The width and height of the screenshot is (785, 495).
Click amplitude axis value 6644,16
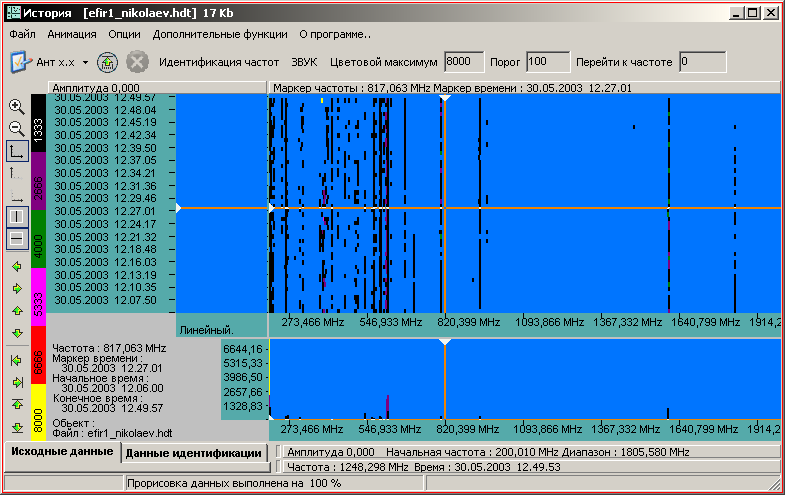point(243,349)
